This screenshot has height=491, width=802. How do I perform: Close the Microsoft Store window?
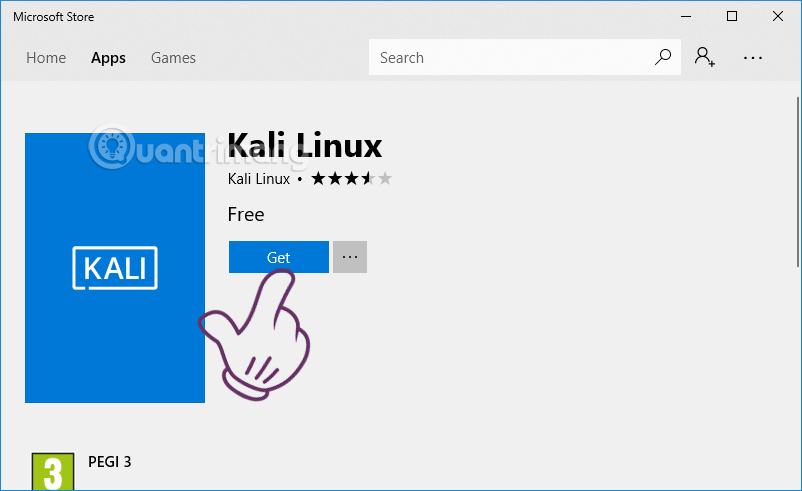[778, 16]
